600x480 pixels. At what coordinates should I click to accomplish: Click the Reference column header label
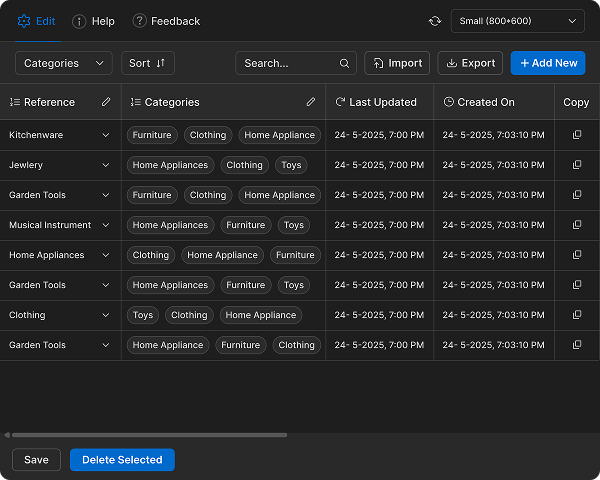(49, 102)
